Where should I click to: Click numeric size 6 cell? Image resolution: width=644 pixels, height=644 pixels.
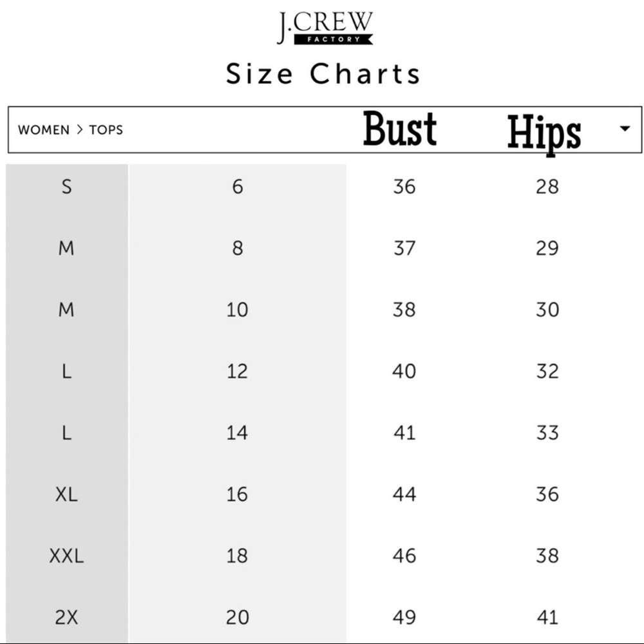click(238, 187)
